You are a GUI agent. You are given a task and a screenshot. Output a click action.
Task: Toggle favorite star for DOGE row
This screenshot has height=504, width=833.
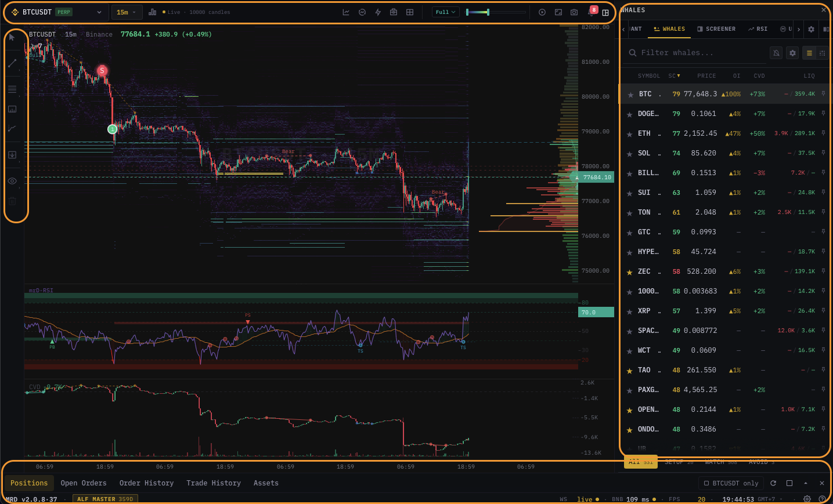[x=629, y=114]
